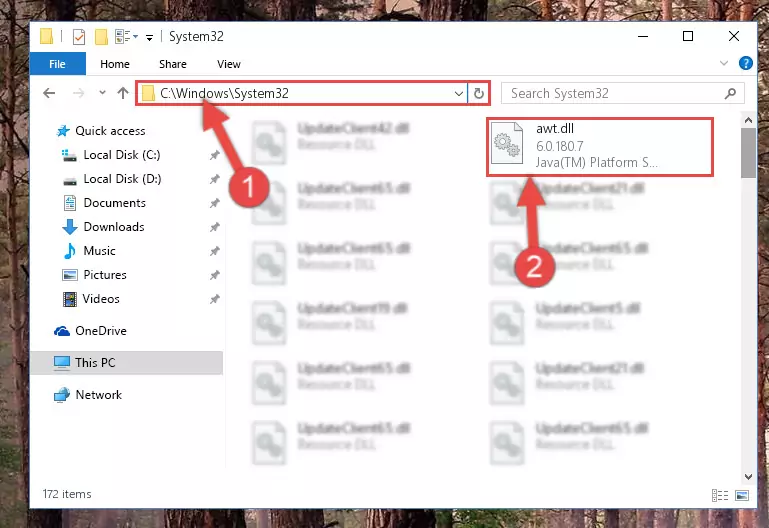The width and height of the screenshot is (769, 528).
Task: Open the View ribbon tab
Action: pyautogui.click(x=229, y=64)
